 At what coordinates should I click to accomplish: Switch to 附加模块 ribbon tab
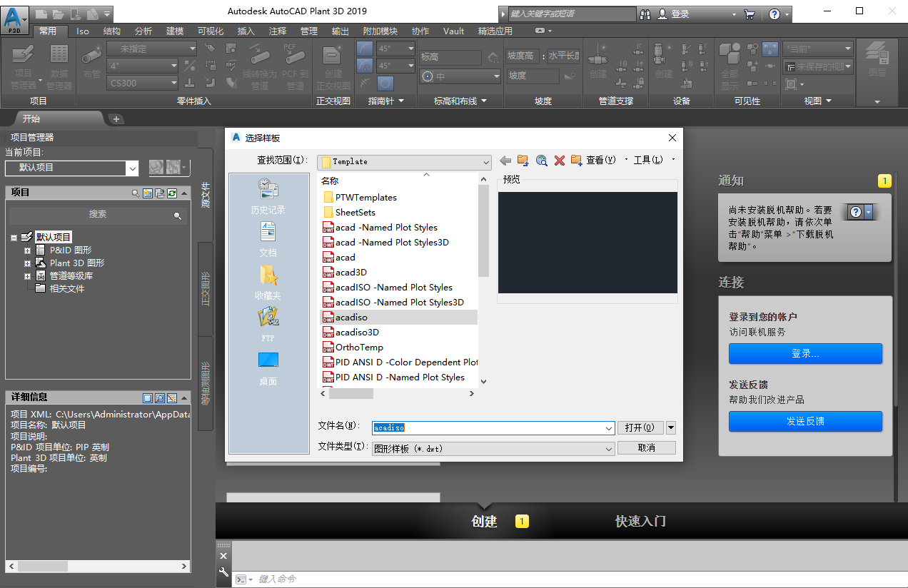[x=380, y=31]
